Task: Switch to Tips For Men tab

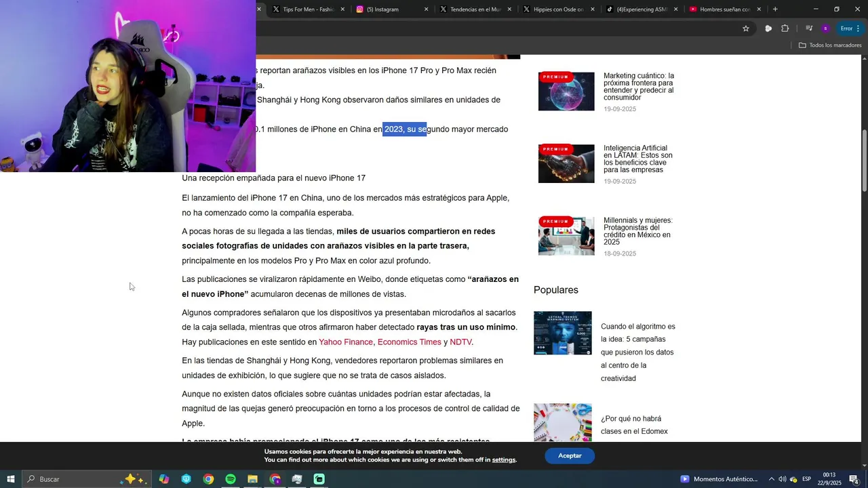Action: [309, 9]
